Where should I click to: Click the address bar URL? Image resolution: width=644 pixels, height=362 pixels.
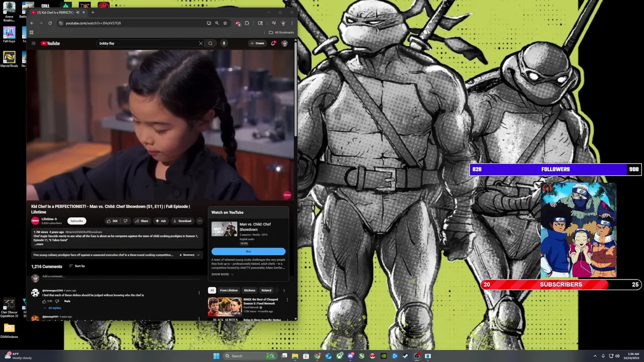coord(93,23)
